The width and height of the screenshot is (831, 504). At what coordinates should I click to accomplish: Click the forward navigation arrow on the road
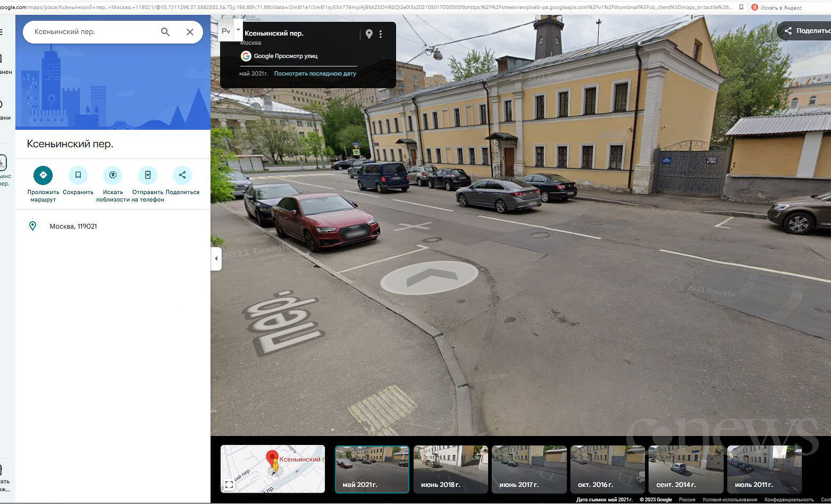tap(429, 277)
